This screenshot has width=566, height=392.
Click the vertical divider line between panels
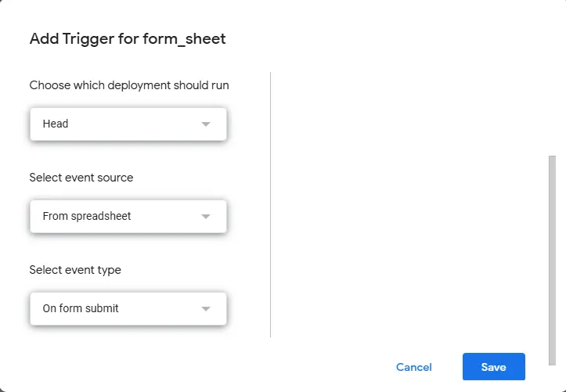[x=270, y=203]
